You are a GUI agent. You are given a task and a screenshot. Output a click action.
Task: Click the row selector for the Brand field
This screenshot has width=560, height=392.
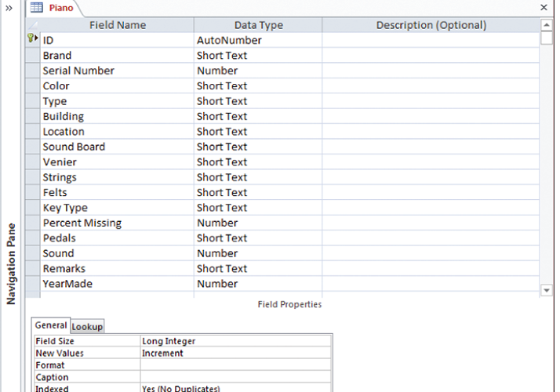pos(32,56)
